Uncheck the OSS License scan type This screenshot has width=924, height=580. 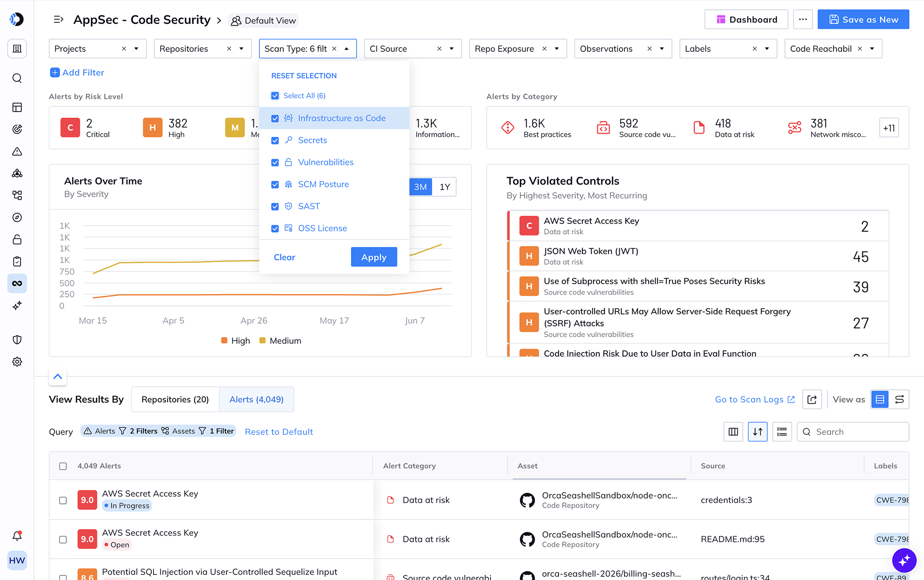275,228
